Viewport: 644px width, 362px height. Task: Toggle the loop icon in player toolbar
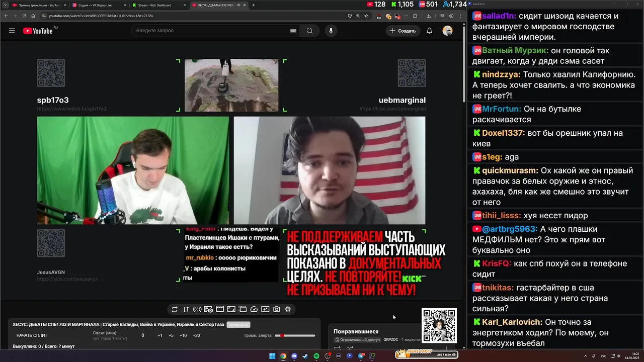click(175, 309)
